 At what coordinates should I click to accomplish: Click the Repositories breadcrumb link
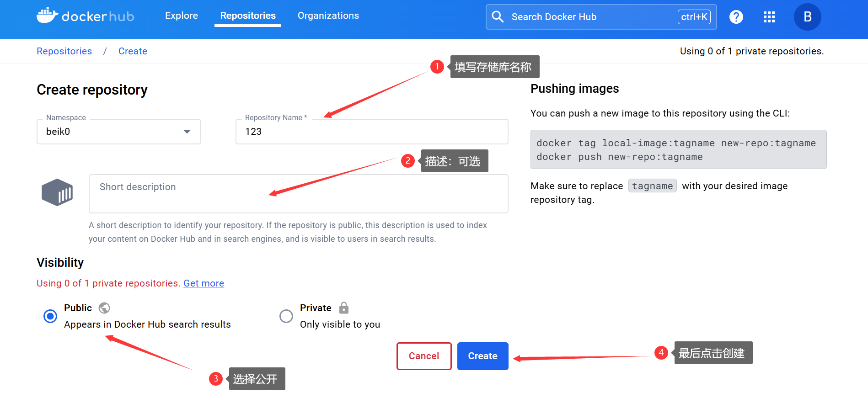click(64, 51)
